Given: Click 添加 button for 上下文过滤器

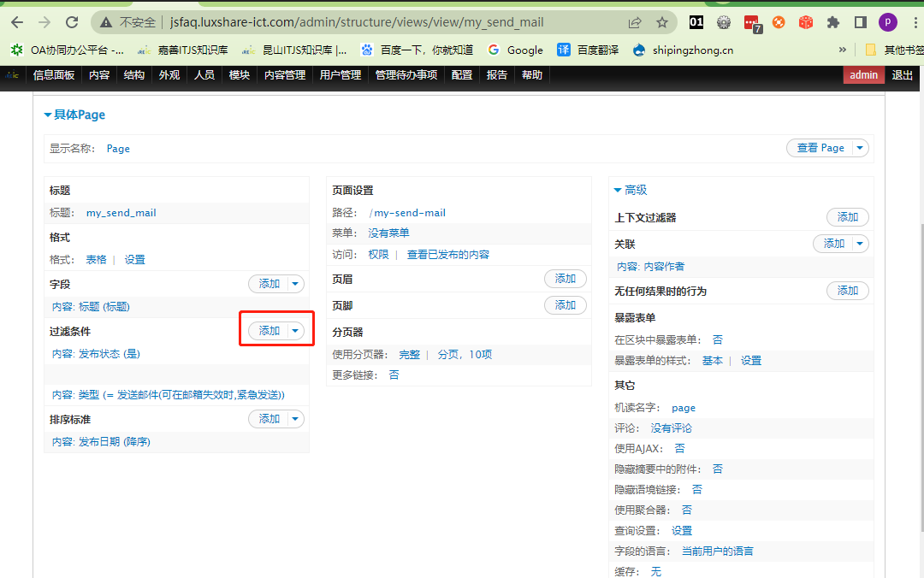Looking at the screenshot, I should point(847,217).
